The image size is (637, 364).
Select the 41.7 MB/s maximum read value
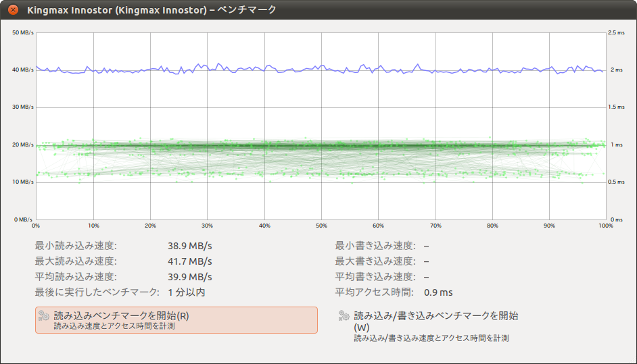point(190,261)
